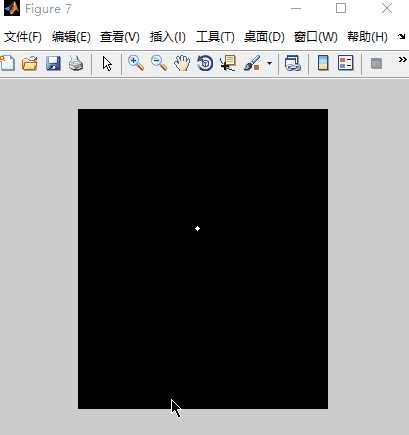Viewport: 409px width, 435px height.
Task: Open the 窗口(W) menu
Action: click(x=316, y=37)
